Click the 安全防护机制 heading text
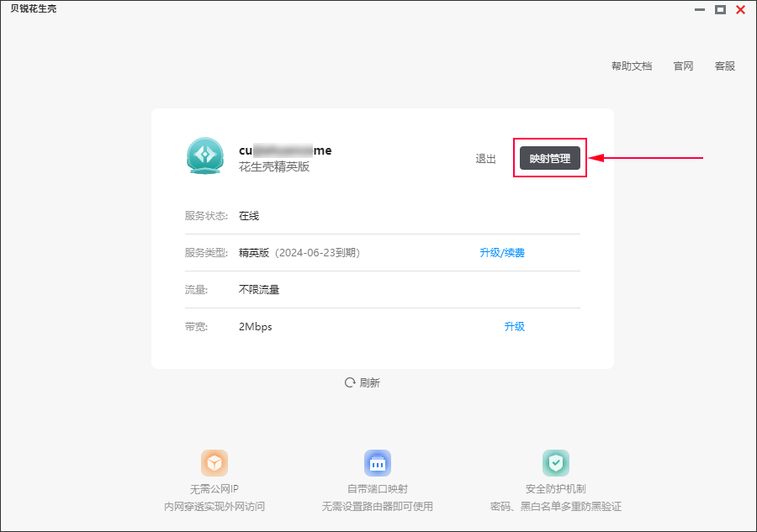The width and height of the screenshot is (757, 532). tap(556, 489)
